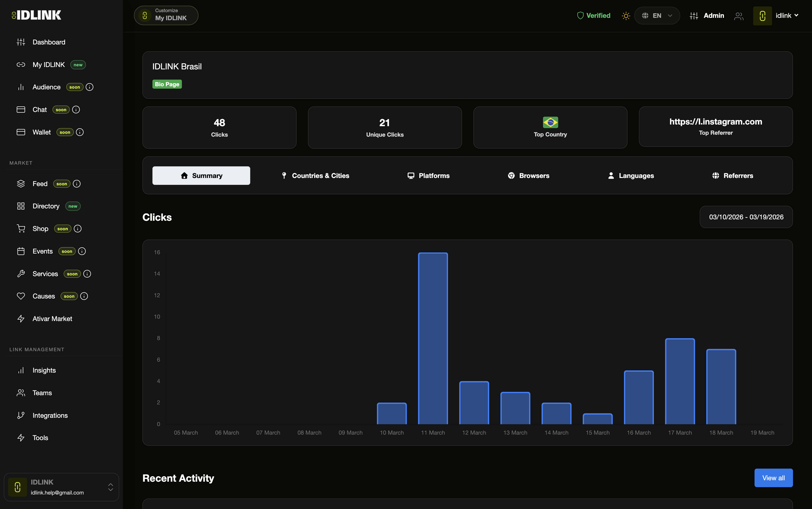Click the sun theme toggle icon
This screenshot has height=509, width=812.
tap(626, 16)
